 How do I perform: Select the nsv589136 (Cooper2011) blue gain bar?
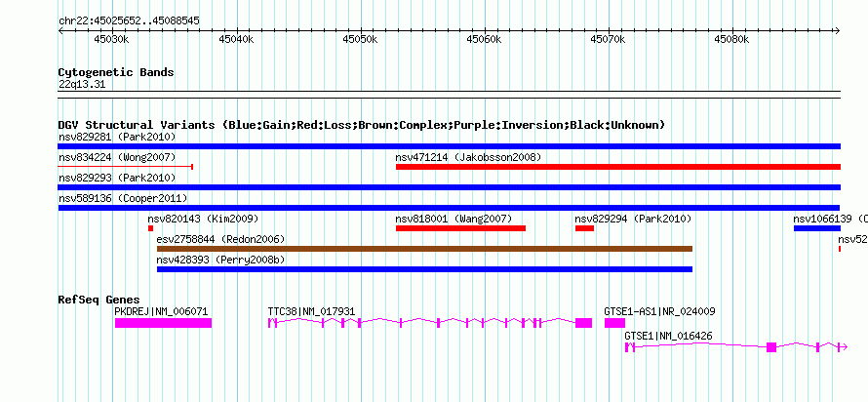point(449,208)
